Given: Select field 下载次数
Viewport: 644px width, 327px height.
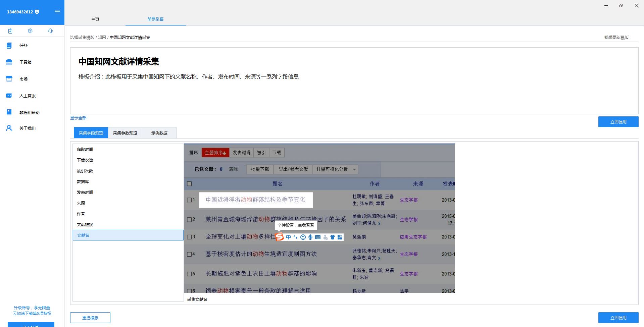Looking at the screenshot, I should tap(128, 160).
